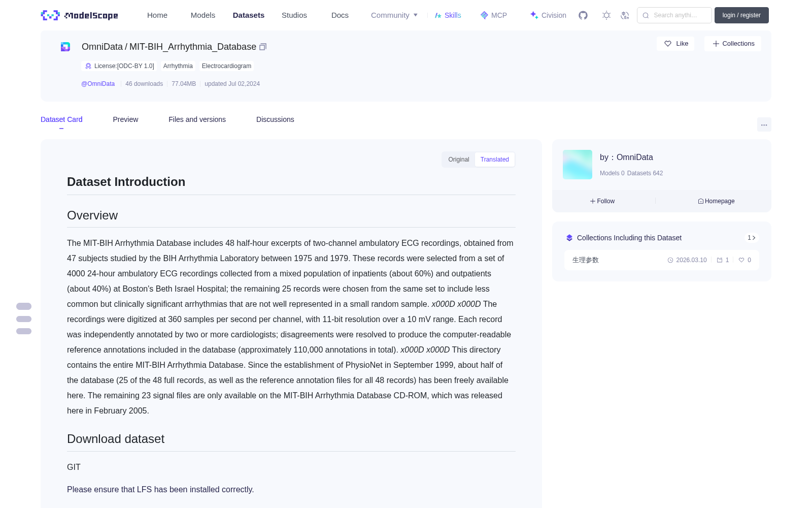Toggle light/dark theme sun icon
This screenshot has width=812, height=508.
606,15
